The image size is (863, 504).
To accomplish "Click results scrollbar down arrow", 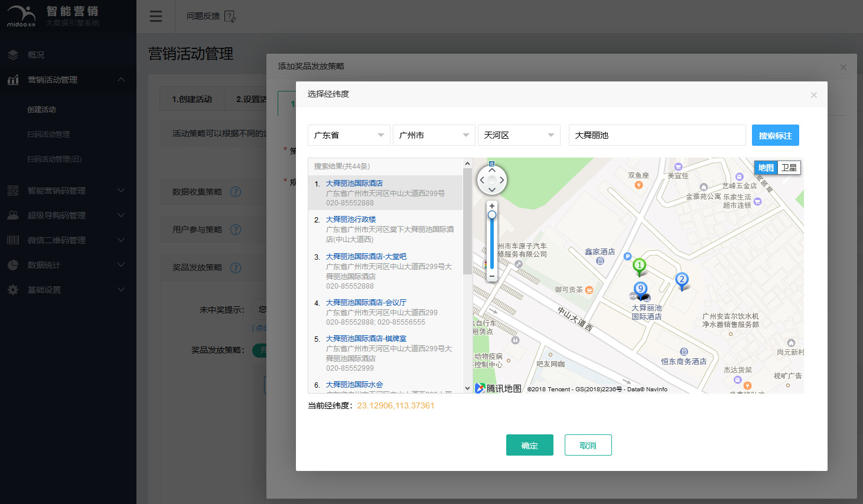I will [x=467, y=388].
